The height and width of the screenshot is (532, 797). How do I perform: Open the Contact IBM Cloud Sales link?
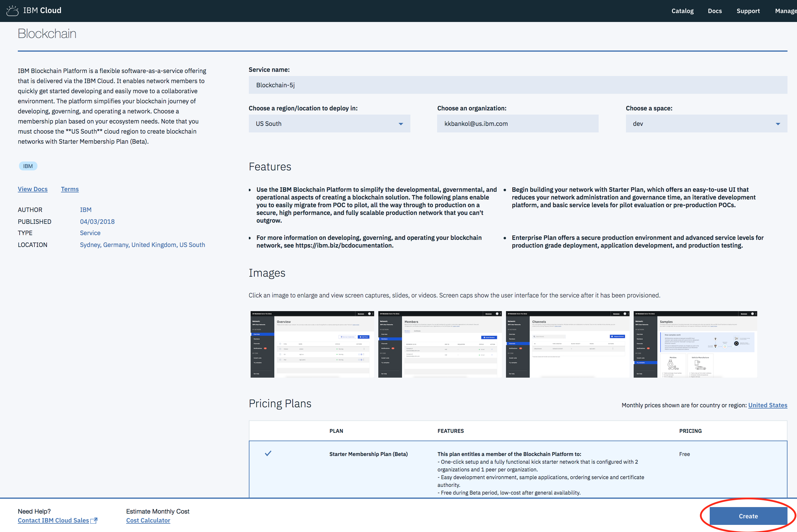coord(53,520)
